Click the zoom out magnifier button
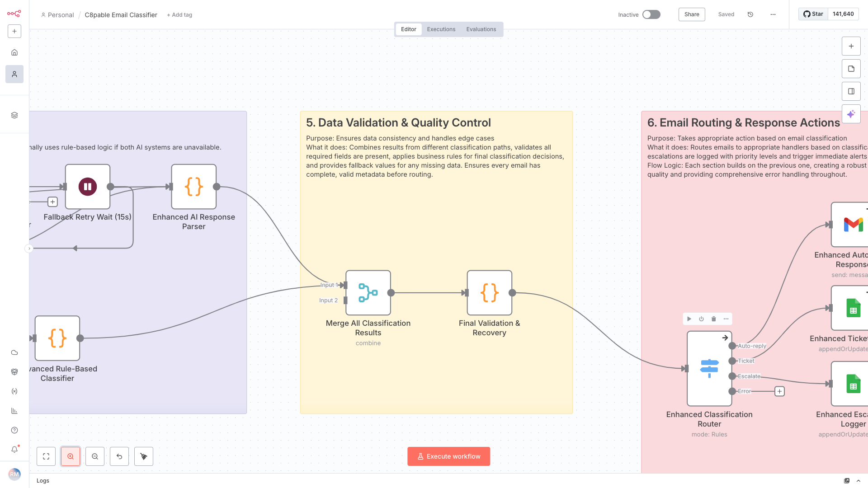The width and height of the screenshot is (868, 488). click(x=95, y=456)
